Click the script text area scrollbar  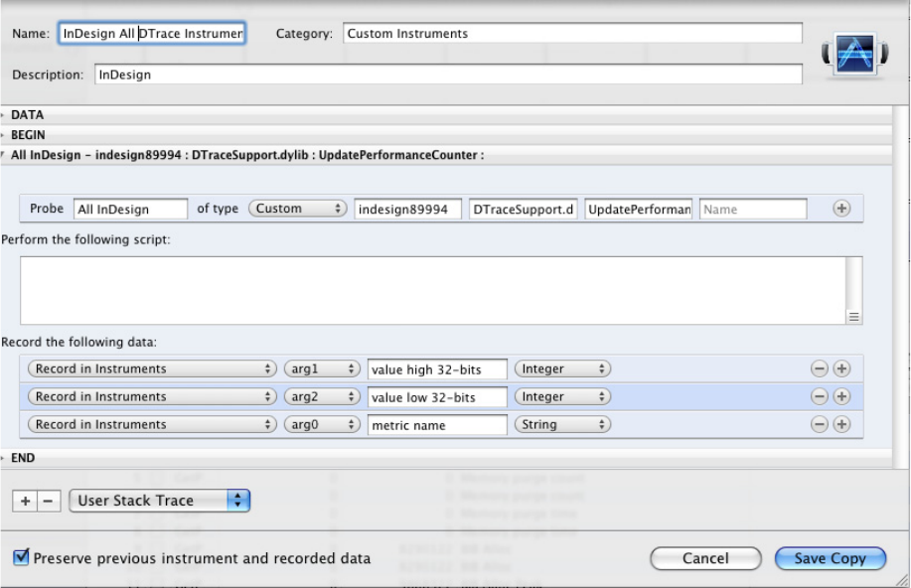click(x=853, y=283)
